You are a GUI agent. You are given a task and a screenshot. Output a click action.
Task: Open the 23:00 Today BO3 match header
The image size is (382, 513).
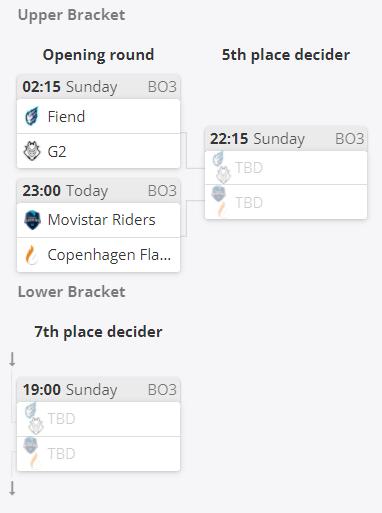click(98, 191)
